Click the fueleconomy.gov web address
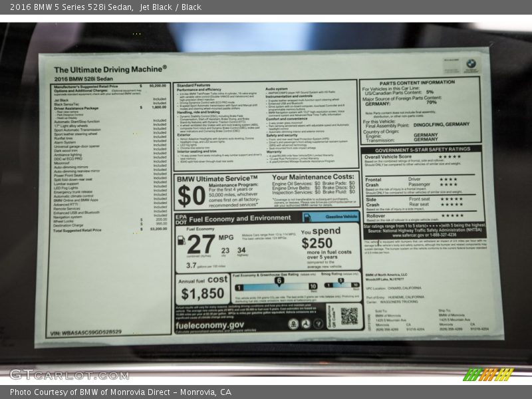The image size is (532, 399). click(210, 325)
